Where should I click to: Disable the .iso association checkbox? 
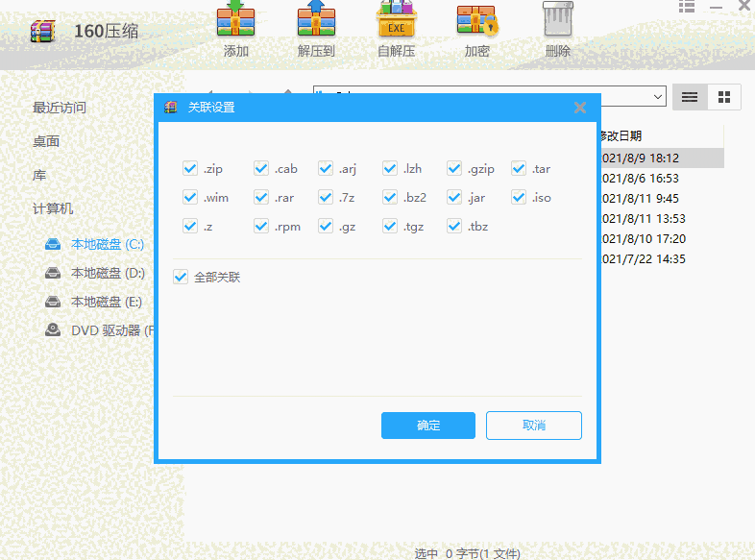[519, 198]
